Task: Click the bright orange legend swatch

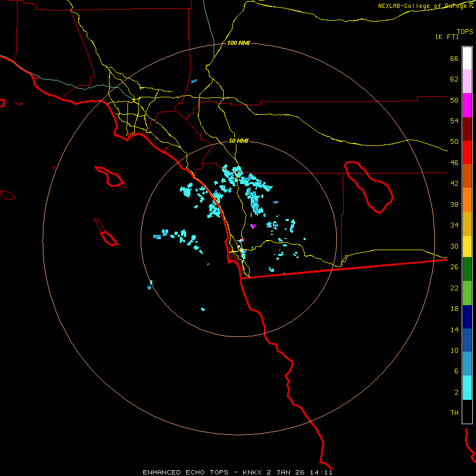Action: [467, 200]
